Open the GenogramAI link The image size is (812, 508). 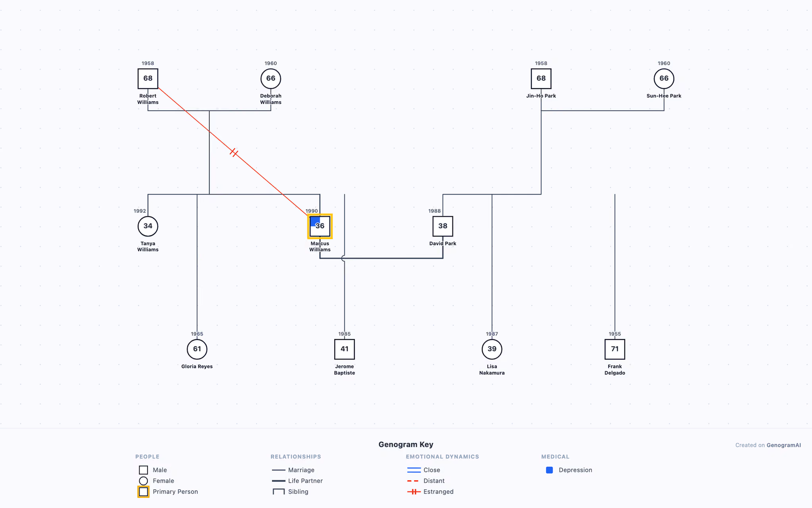click(783, 445)
